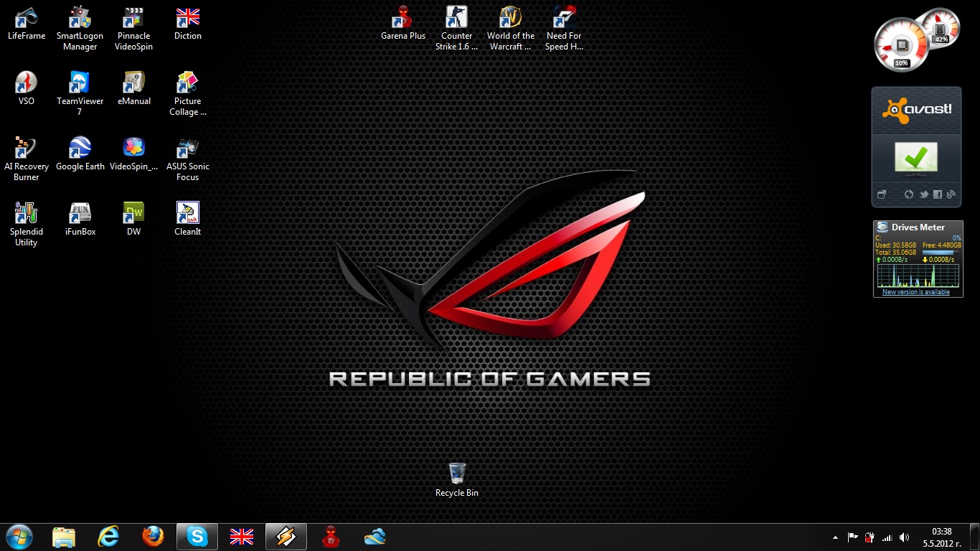The image size is (980, 551).
Task: Open the iFunBox desktop shortcut
Action: [80, 219]
